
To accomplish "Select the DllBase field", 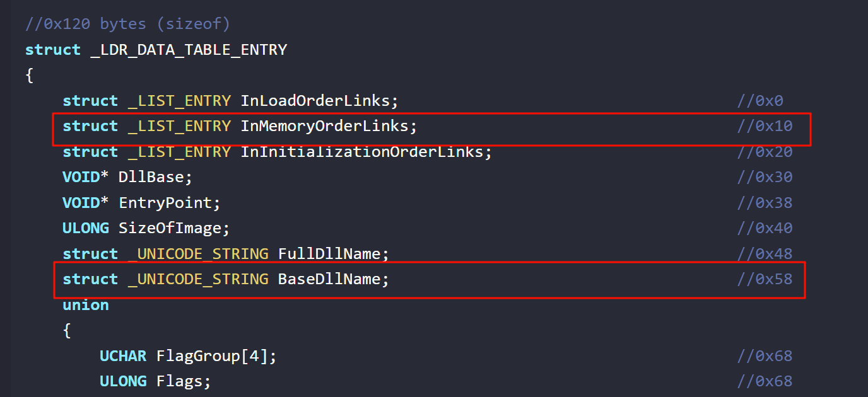I will [151, 177].
